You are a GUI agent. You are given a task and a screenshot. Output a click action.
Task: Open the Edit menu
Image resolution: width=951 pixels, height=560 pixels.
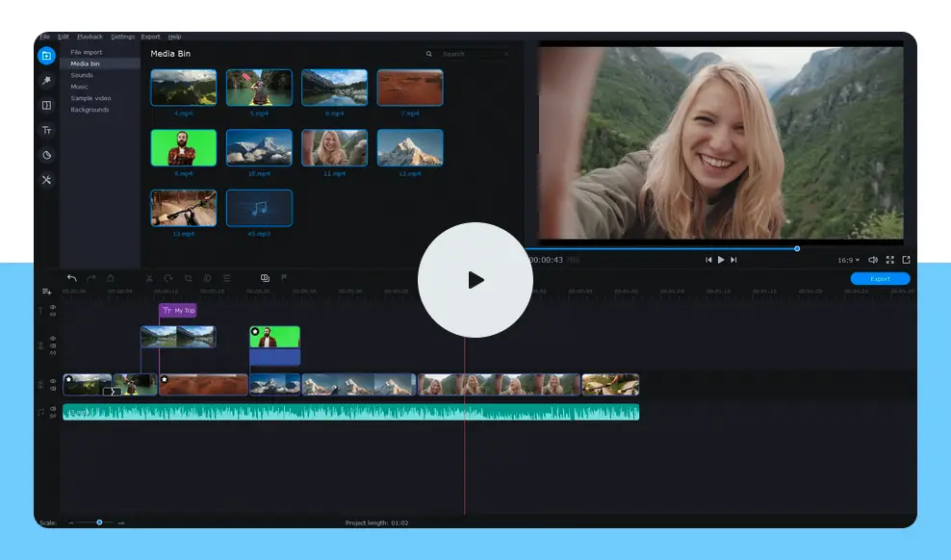64,37
